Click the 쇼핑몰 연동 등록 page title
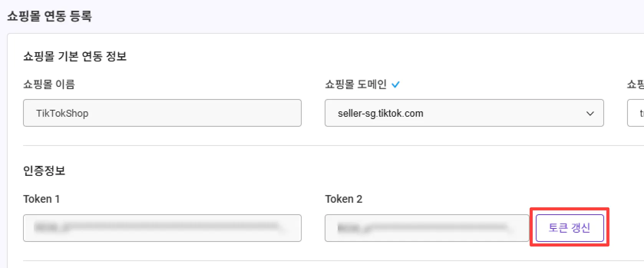The width and height of the screenshot is (644, 268). 50,16
